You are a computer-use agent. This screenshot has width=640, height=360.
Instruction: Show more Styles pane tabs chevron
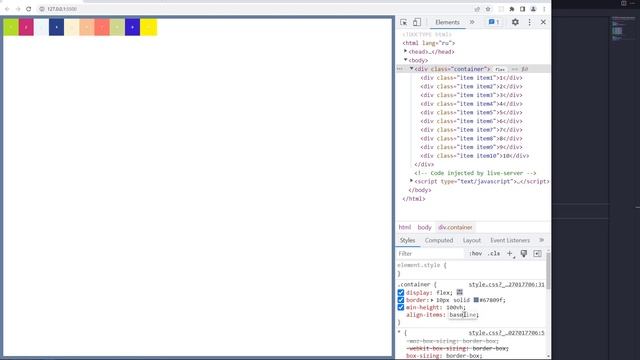tap(542, 240)
